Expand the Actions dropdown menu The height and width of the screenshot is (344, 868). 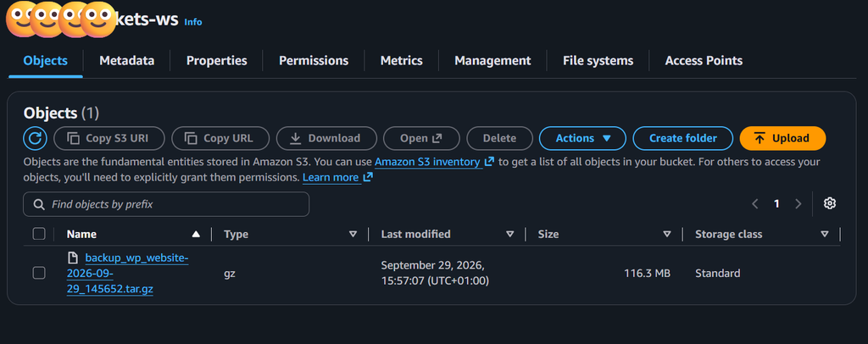pyautogui.click(x=582, y=138)
